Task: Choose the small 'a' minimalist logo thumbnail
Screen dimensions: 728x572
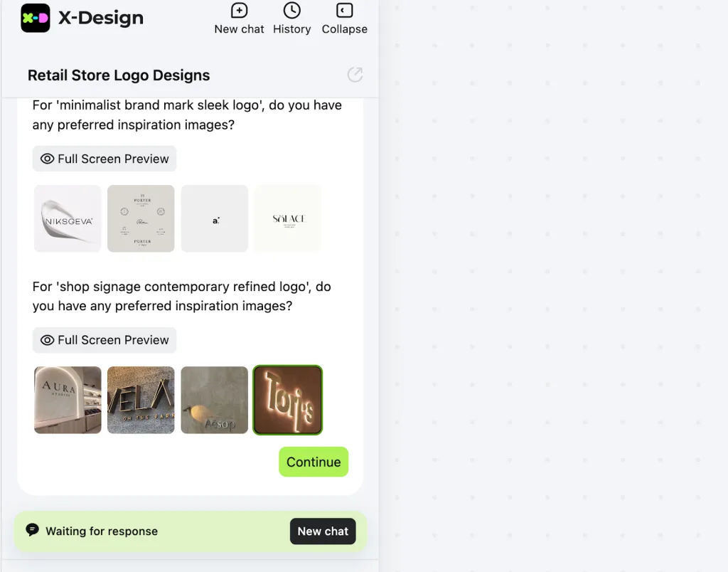Action: click(215, 218)
